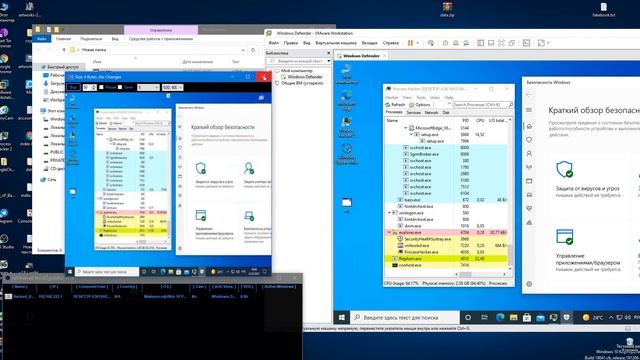Select Мой компьютер in VMware library tree

click(x=296, y=71)
